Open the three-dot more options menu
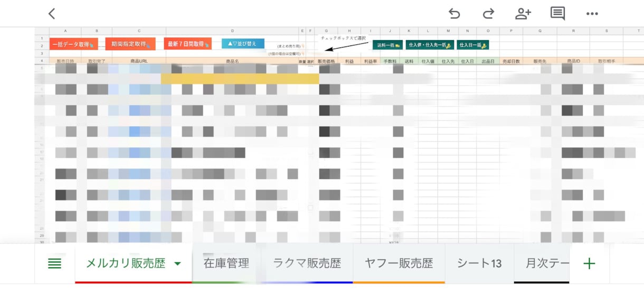This screenshot has width=644, height=298. click(592, 14)
